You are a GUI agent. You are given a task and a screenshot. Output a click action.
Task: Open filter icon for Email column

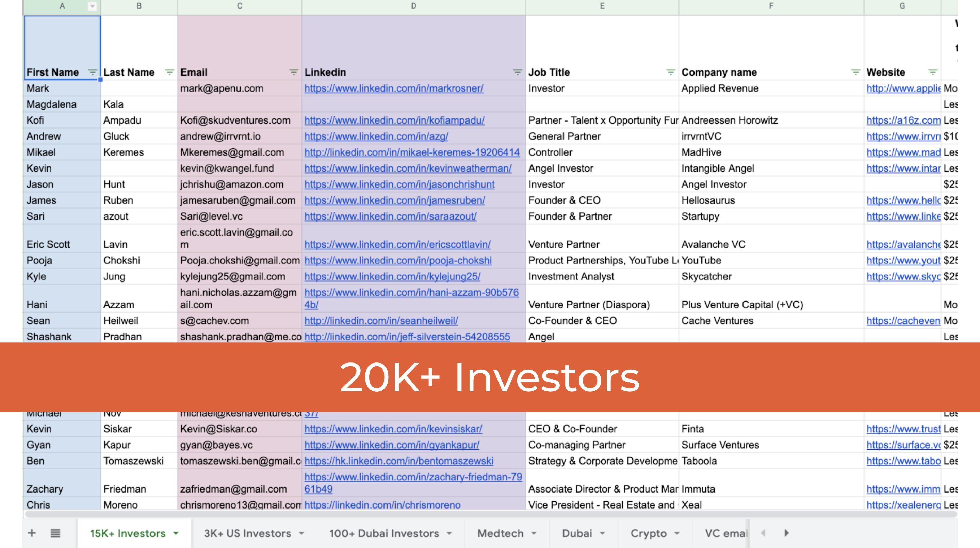pos(293,72)
